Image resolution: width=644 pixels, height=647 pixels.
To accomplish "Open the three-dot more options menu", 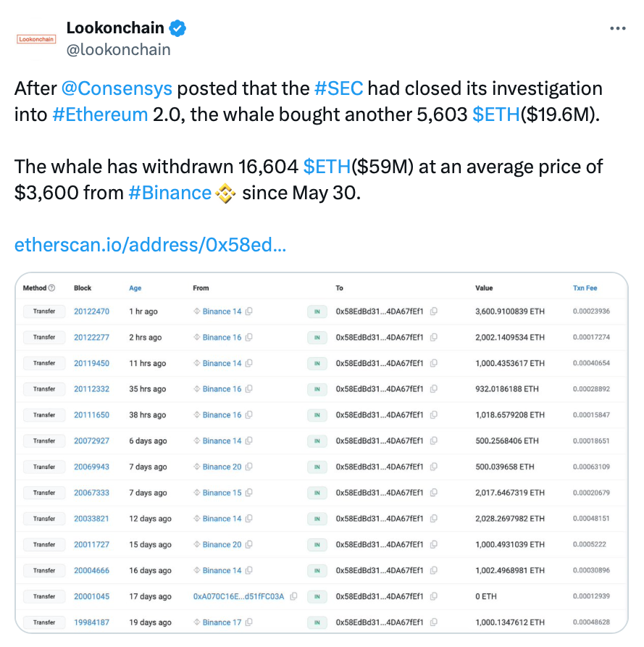I will pyautogui.click(x=618, y=28).
